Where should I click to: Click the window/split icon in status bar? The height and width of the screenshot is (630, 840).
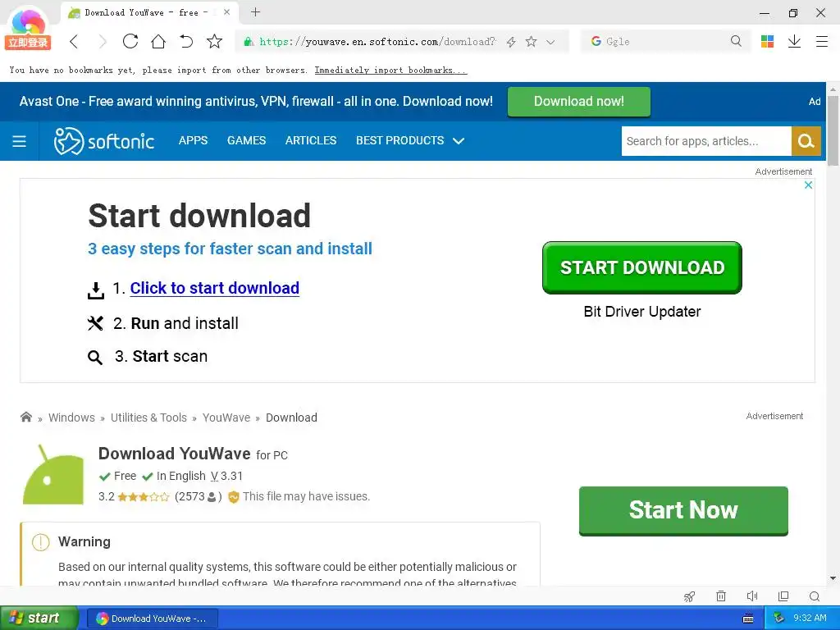[783, 596]
